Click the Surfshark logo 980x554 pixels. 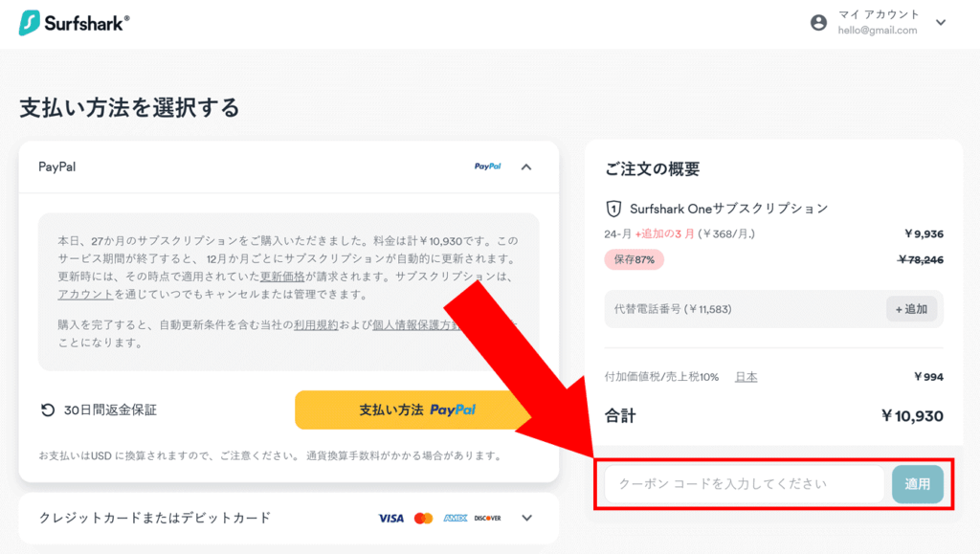pos(75,23)
